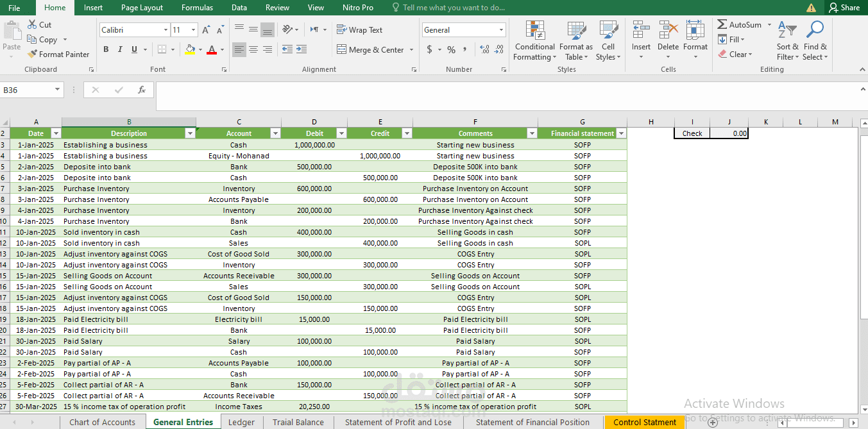Click the Name Box showing B36
Screen dimensions: 868x429
[x=31, y=90]
